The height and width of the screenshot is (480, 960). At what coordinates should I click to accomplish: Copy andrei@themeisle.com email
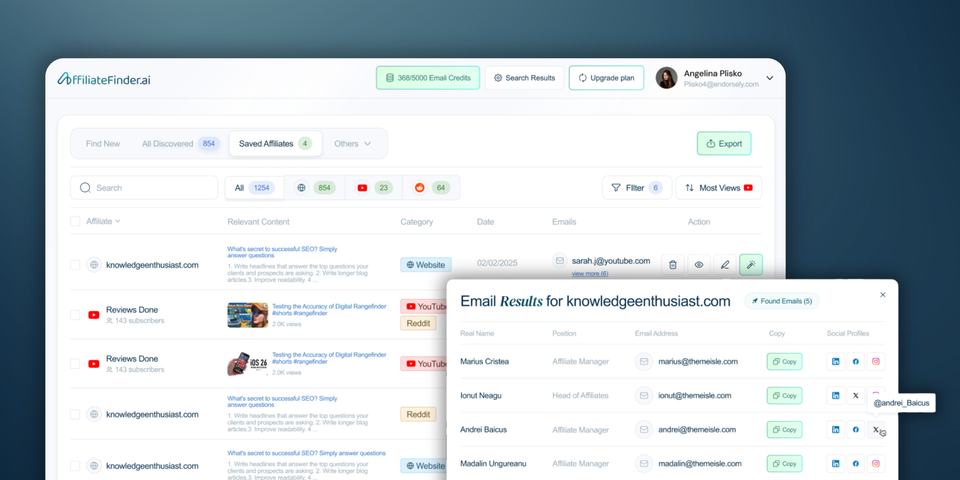point(784,430)
